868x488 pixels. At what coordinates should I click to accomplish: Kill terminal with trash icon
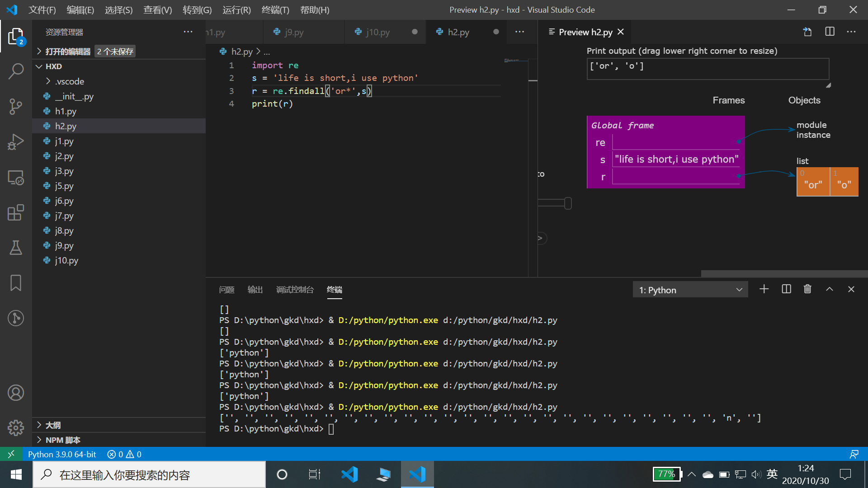807,289
